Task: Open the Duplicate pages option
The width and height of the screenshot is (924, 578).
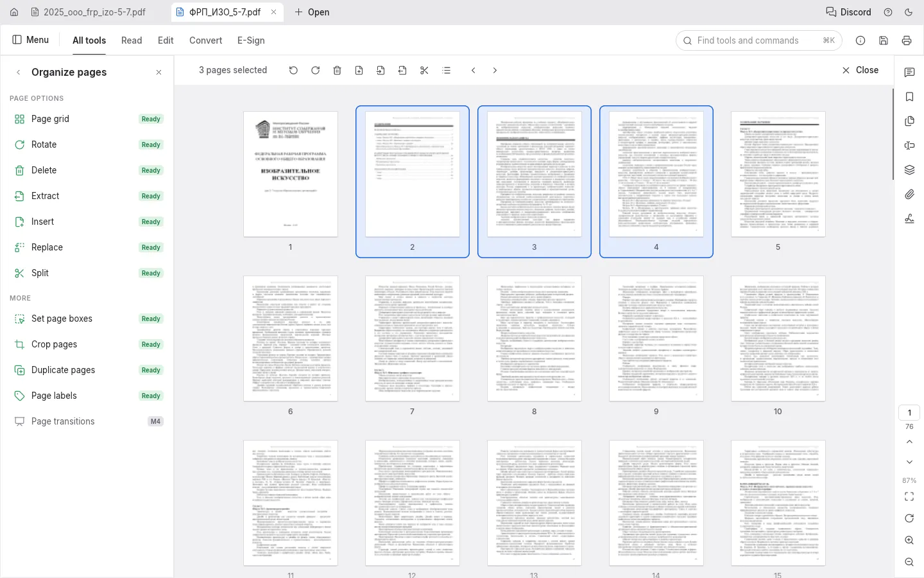Action: [x=89, y=370]
